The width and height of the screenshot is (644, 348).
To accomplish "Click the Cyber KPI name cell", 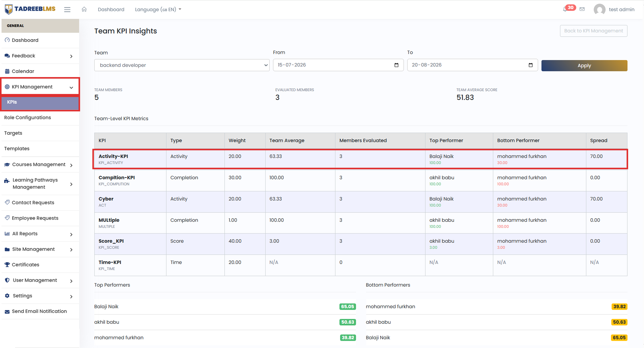I will coord(130,202).
